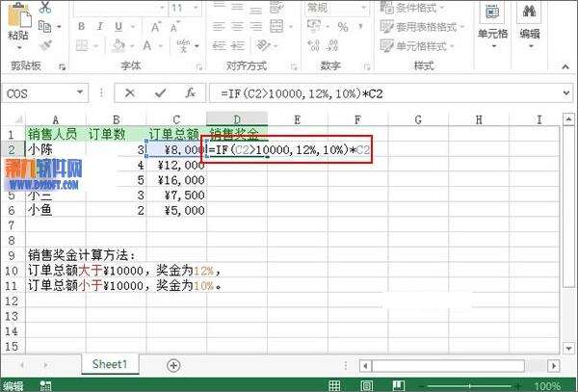Click the Insert Function fx button

pos(190,93)
